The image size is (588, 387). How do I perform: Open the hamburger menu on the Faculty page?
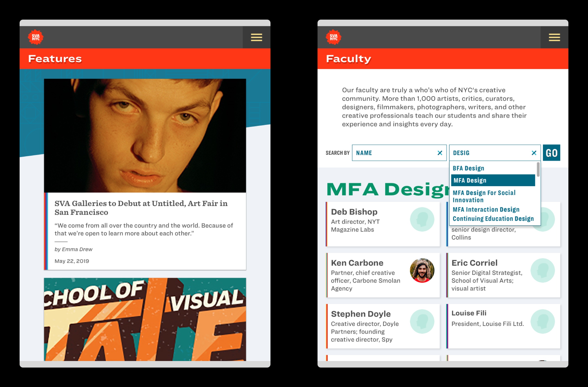coord(554,37)
